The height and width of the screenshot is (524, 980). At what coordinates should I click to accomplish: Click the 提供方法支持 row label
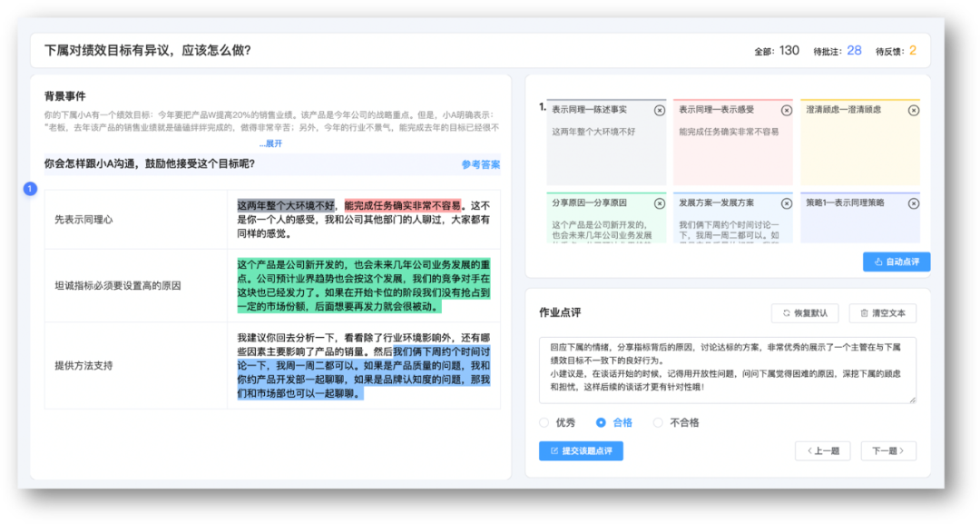[83, 366]
